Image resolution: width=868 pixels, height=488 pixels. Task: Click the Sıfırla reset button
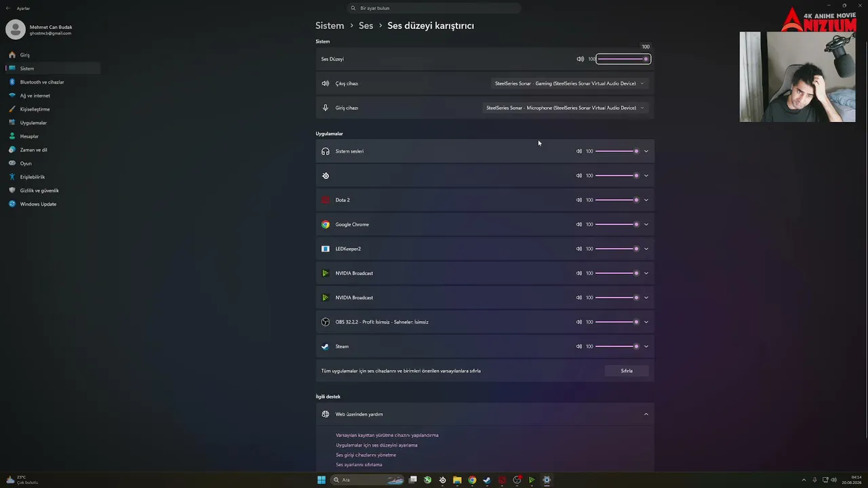tap(627, 371)
